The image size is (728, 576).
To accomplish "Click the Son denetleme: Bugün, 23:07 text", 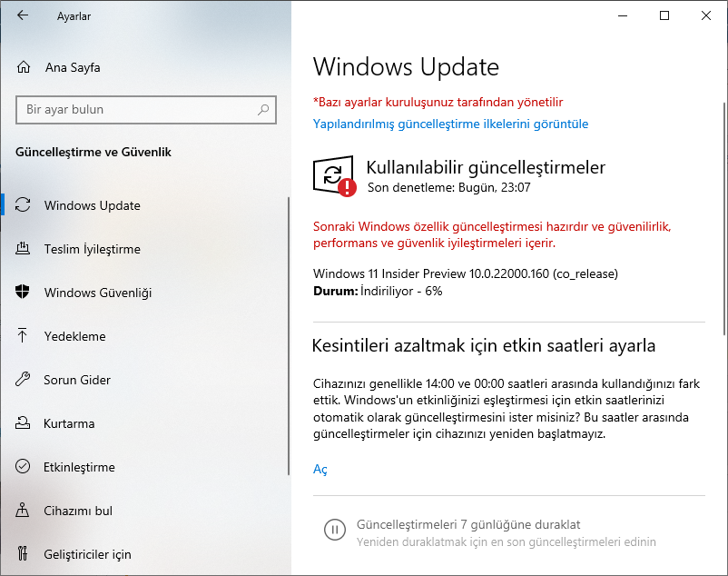I will tap(448, 187).
